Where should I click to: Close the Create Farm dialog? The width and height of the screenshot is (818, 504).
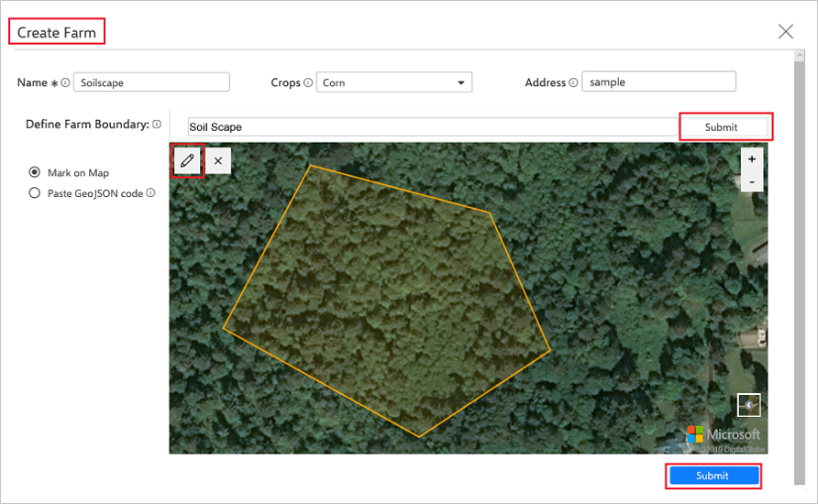(x=786, y=31)
